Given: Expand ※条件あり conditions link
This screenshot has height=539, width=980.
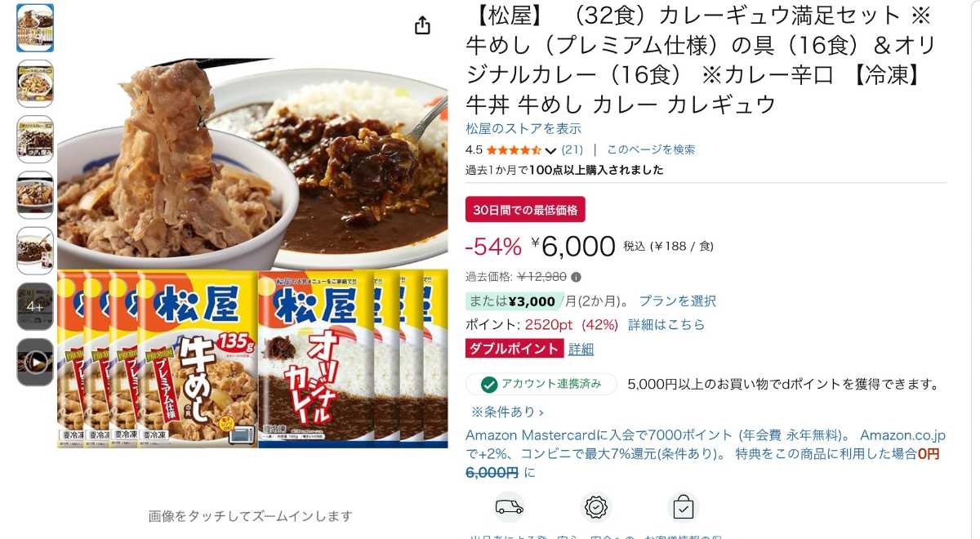Looking at the screenshot, I should [507, 412].
